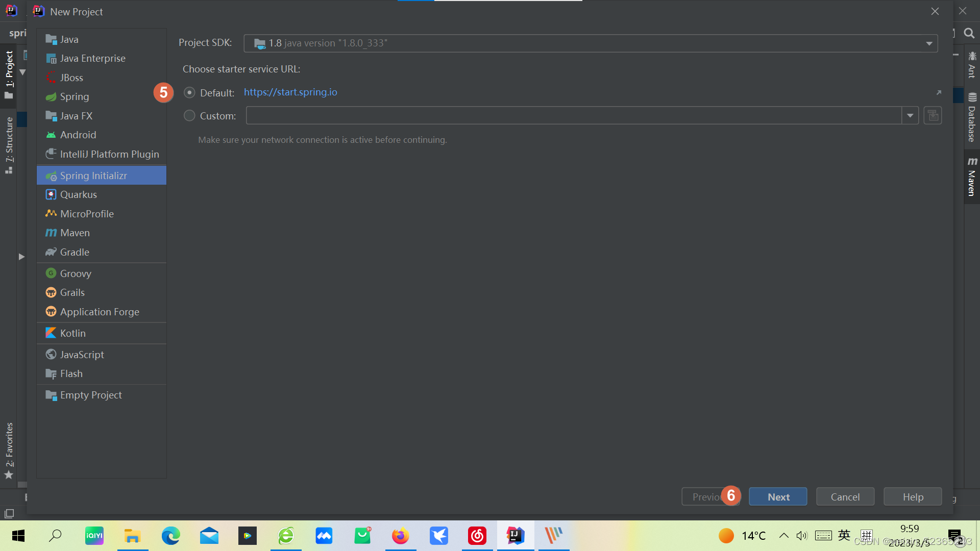Click the import config icon beside Custom field
Image resolution: width=980 pixels, height=551 pixels.
pyautogui.click(x=933, y=115)
